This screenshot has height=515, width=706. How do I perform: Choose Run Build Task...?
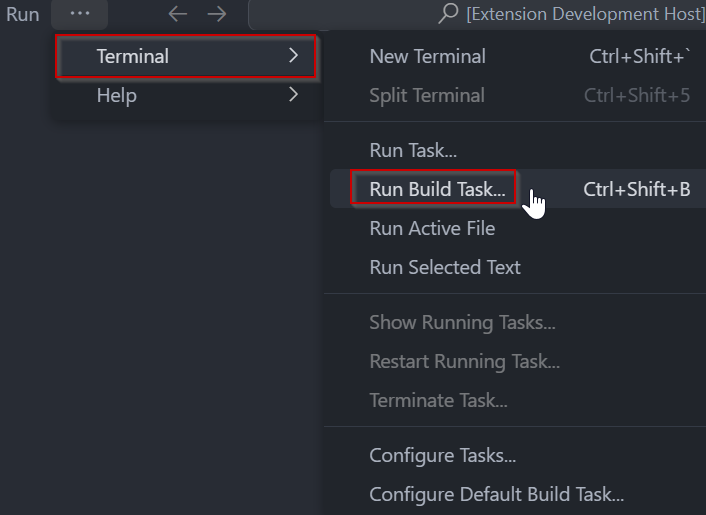tap(437, 189)
